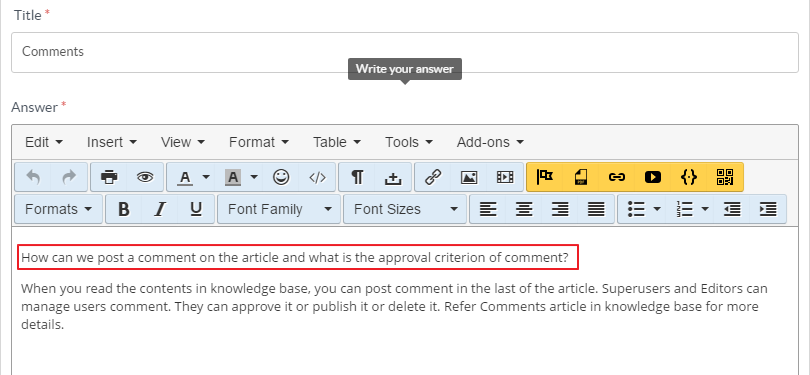Toggle italic formatting
This screenshot has height=375, width=810.
(160, 209)
